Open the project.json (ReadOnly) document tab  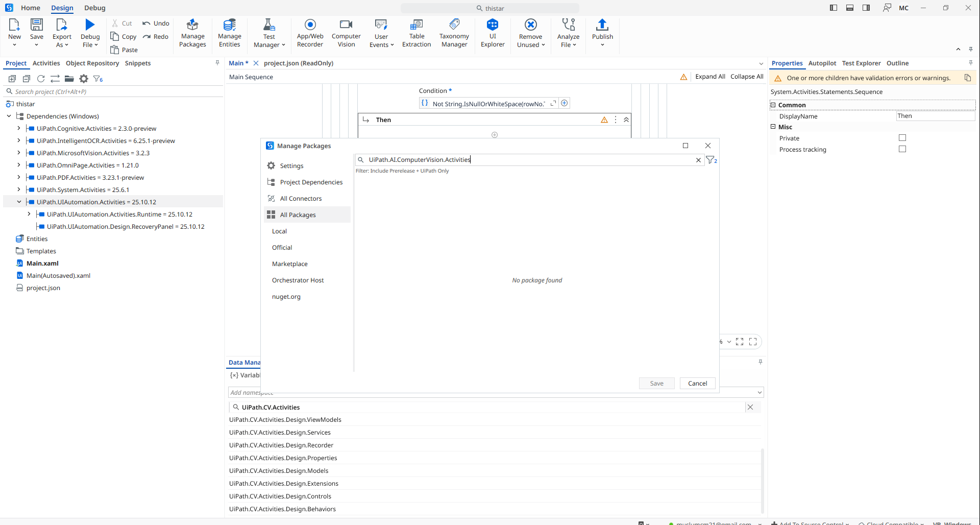pyautogui.click(x=299, y=63)
